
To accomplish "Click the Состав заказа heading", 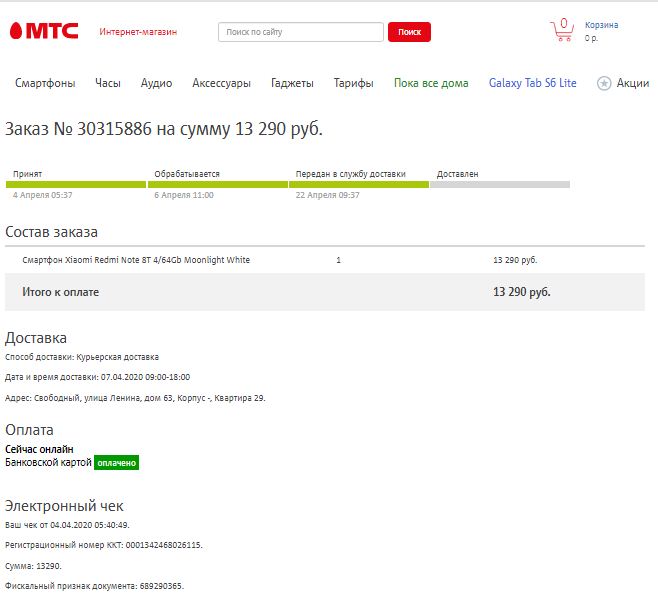I will click(51, 232).
